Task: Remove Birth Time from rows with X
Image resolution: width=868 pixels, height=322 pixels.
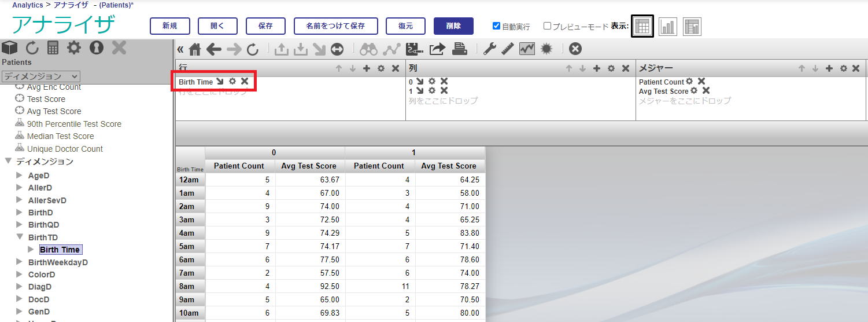Action: click(245, 82)
